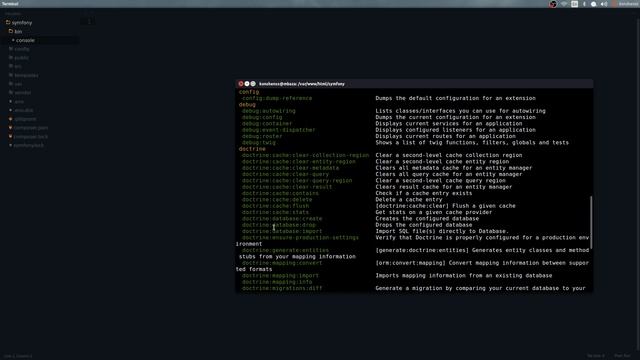Click 'doctrine:cache:clear-collection-region' in terminal
Viewport: 640px width, 360px height.
click(x=305, y=156)
